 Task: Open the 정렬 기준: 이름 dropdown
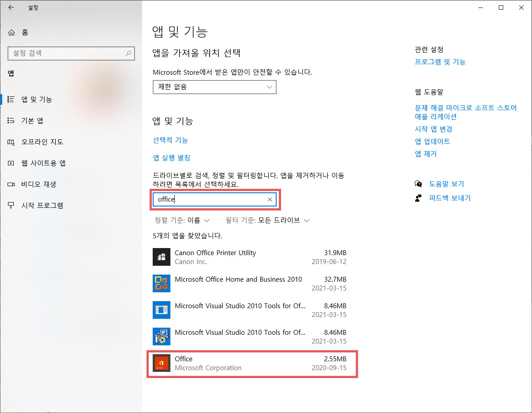coord(182,220)
